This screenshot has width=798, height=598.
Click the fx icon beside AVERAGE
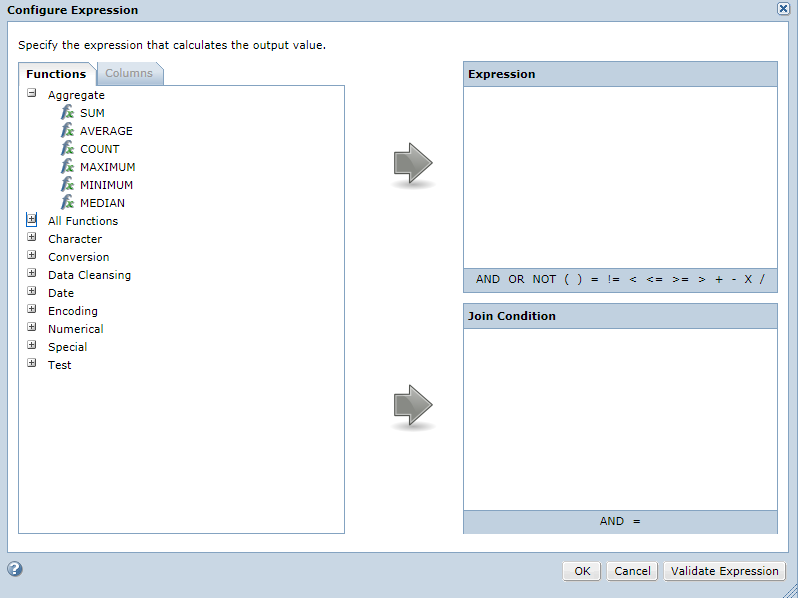[67, 131]
